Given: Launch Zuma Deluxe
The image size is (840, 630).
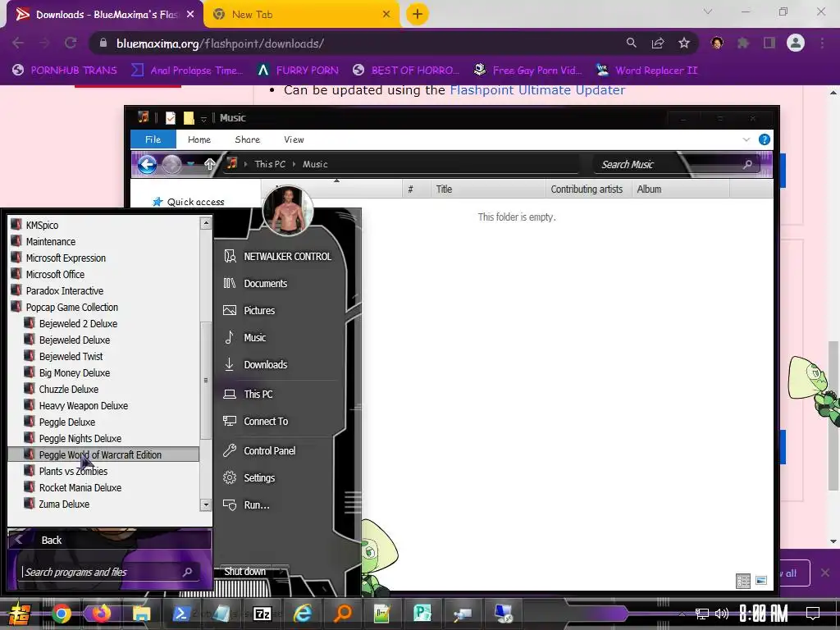Looking at the screenshot, I should pos(64,504).
